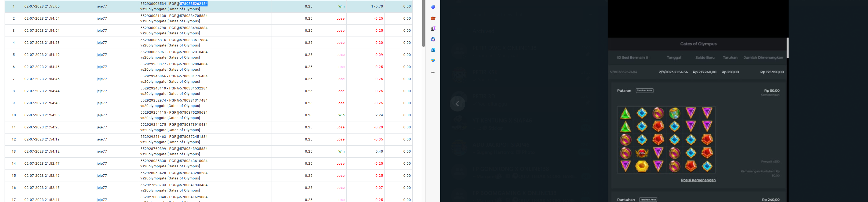This screenshot has height=202, width=868.
Task: Open the Outlook sidebar icon
Action: [x=433, y=50]
